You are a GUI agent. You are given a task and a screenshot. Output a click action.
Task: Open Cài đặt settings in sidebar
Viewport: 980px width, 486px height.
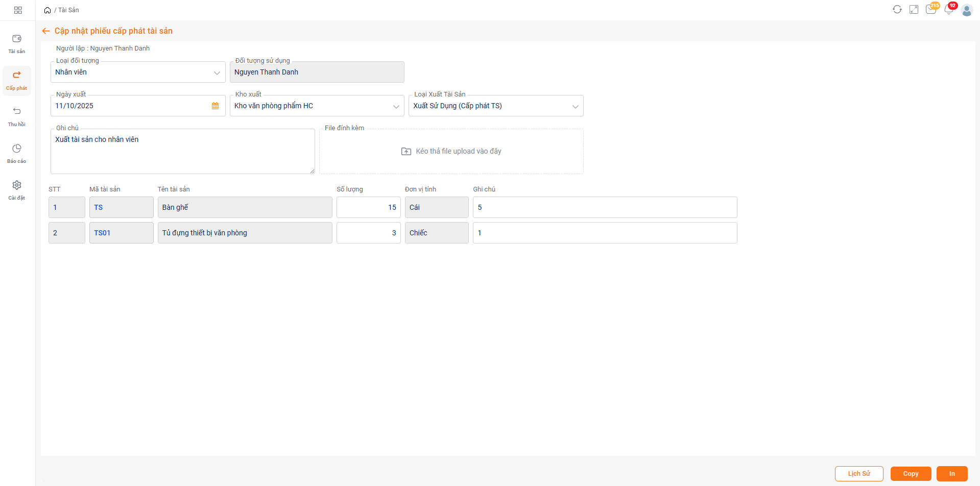[17, 190]
